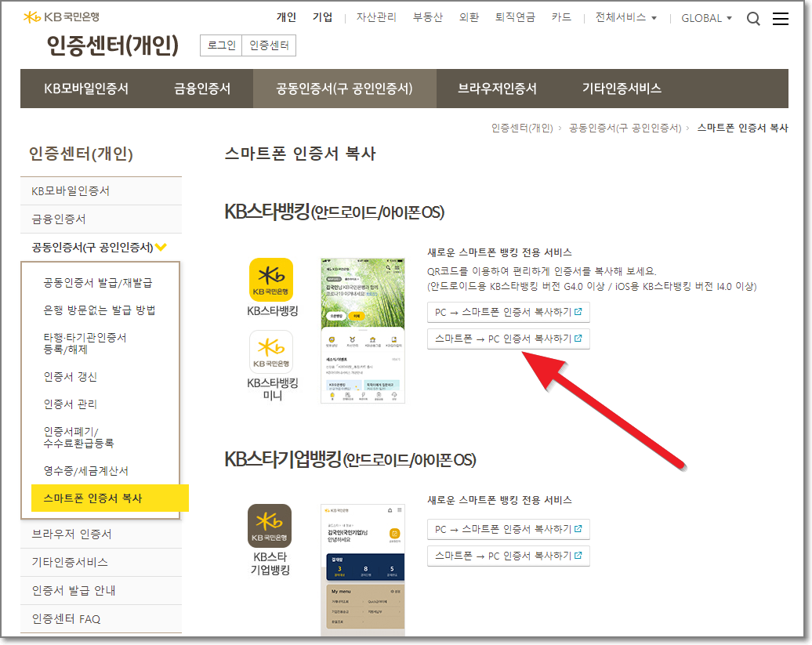Open 자산관리 in the top navigation
This screenshot has height=645, width=812.
tap(376, 17)
